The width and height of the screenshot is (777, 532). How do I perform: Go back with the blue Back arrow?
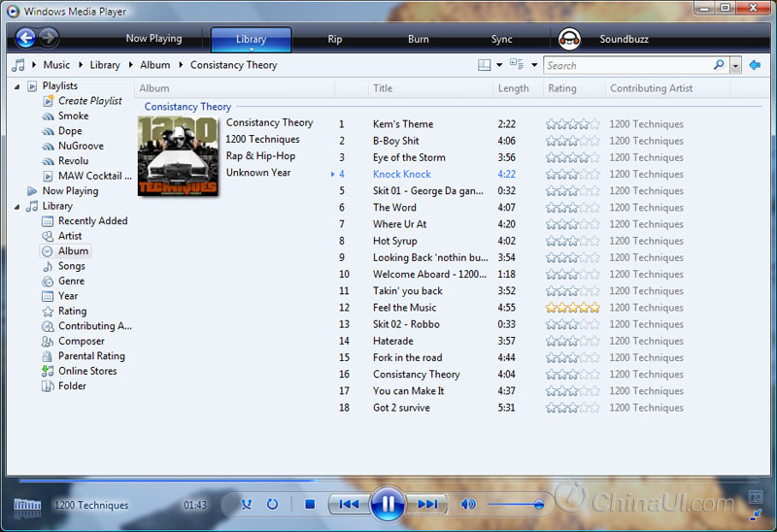pyautogui.click(x=26, y=38)
